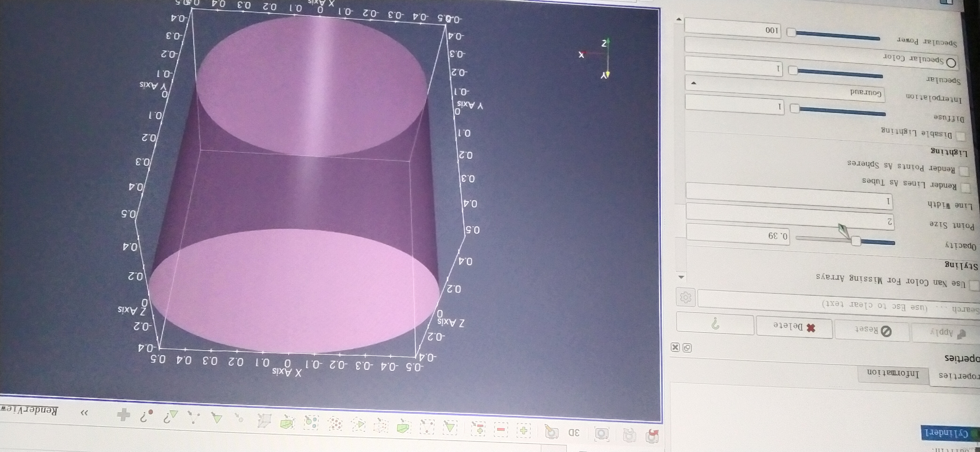Click scroll arrow beside Specular Power
The image size is (980, 452).
[x=679, y=19]
